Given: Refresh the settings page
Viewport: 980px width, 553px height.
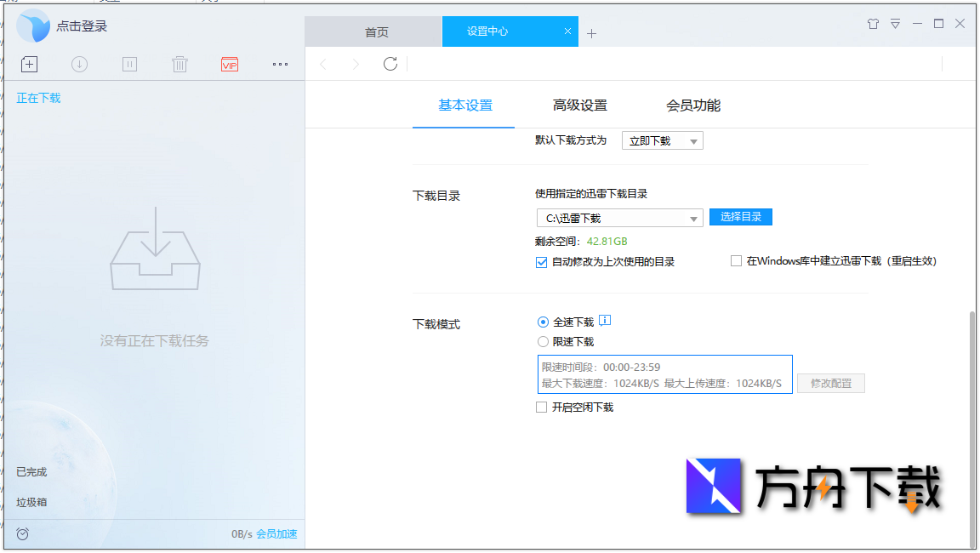Looking at the screenshot, I should pyautogui.click(x=390, y=64).
